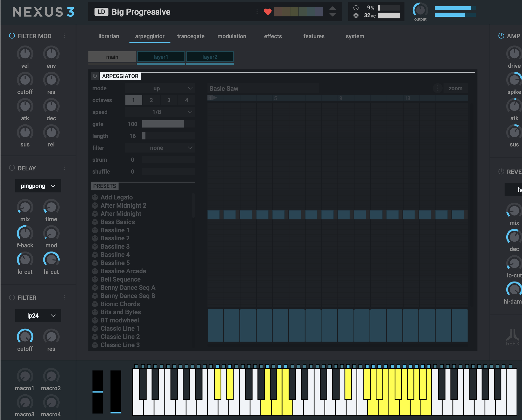Click the Amp drive knob

pyautogui.click(x=514, y=53)
